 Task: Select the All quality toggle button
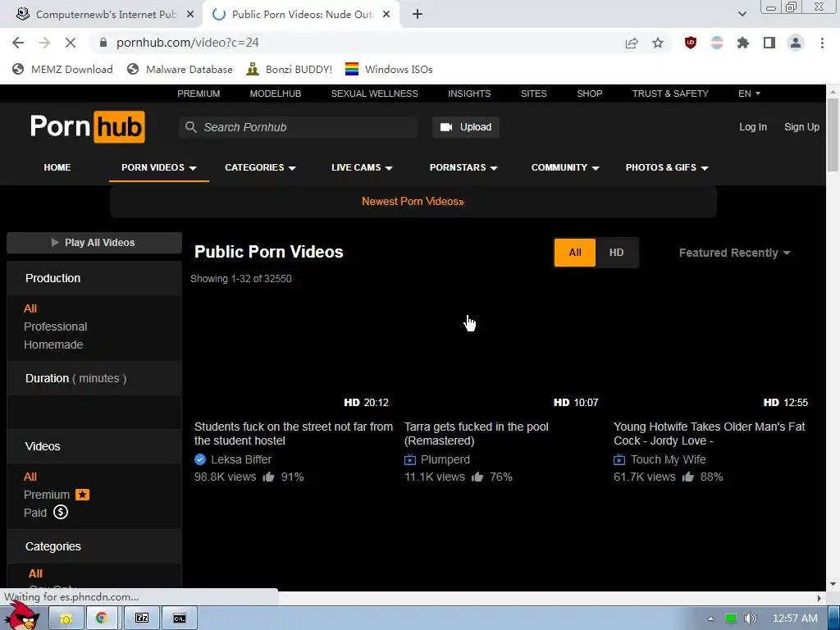click(575, 253)
